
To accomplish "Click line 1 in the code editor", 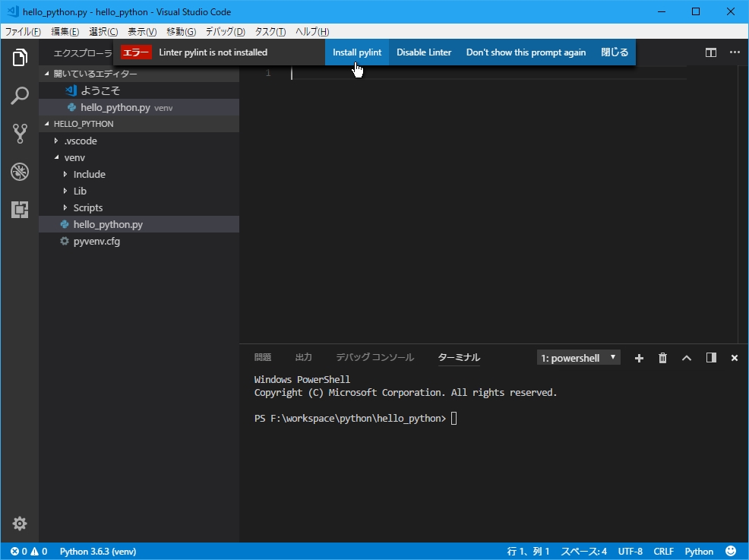I will coord(488,73).
